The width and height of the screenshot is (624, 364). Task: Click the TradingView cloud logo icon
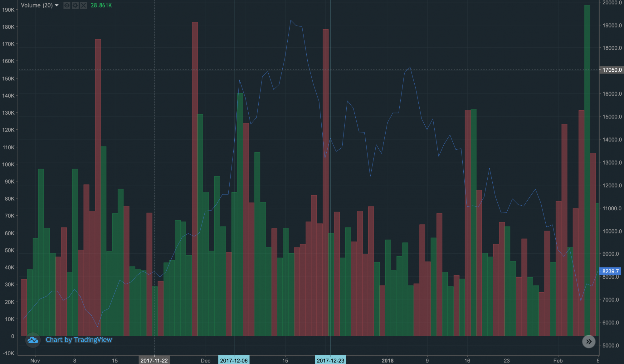click(33, 340)
